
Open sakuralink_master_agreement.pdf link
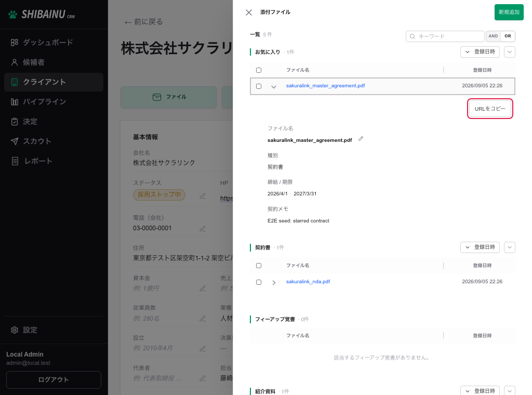[325, 86]
